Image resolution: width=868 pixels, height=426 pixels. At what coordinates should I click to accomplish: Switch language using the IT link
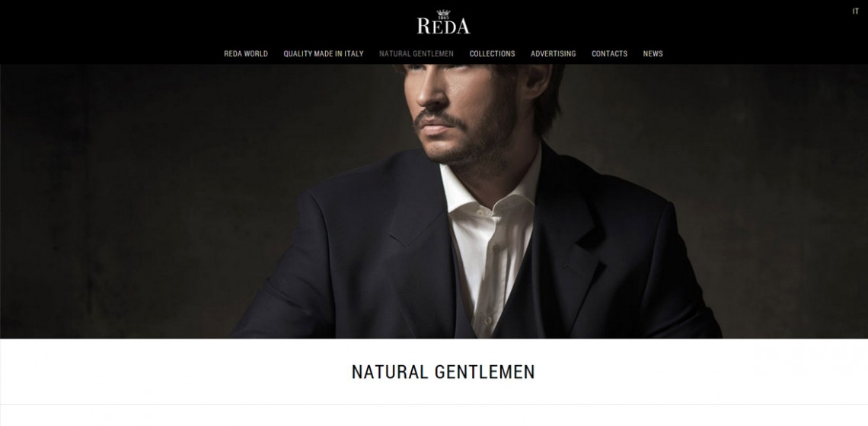(x=855, y=11)
